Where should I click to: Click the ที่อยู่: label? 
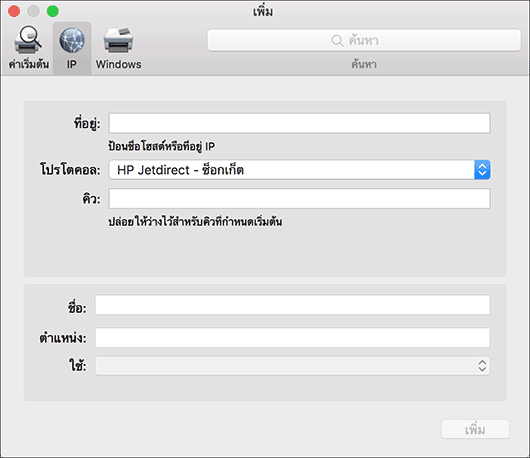pos(87,123)
